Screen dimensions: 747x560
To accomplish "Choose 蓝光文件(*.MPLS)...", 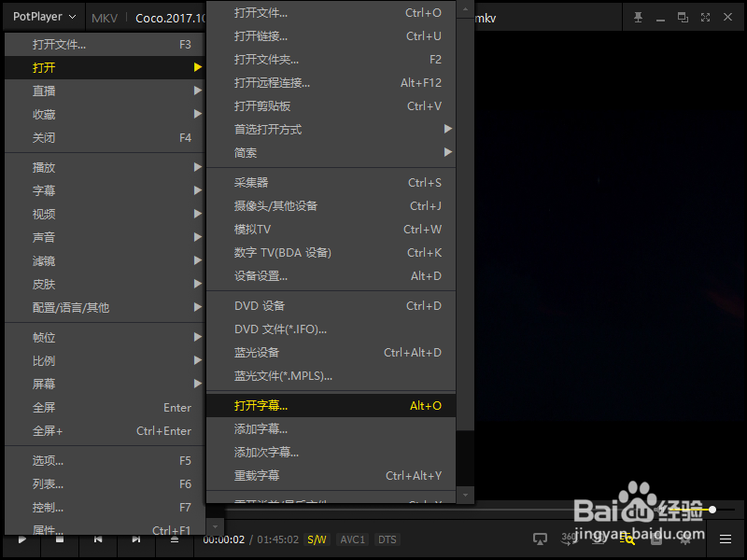I will pyautogui.click(x=331, y=376).
